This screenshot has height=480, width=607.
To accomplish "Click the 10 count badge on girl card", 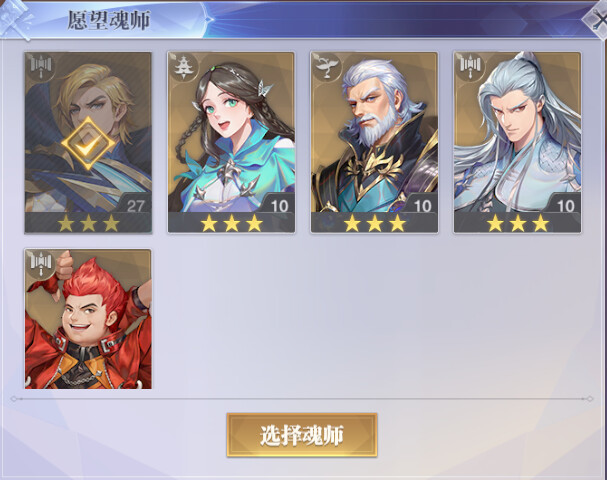I will [x=279, y=206].
